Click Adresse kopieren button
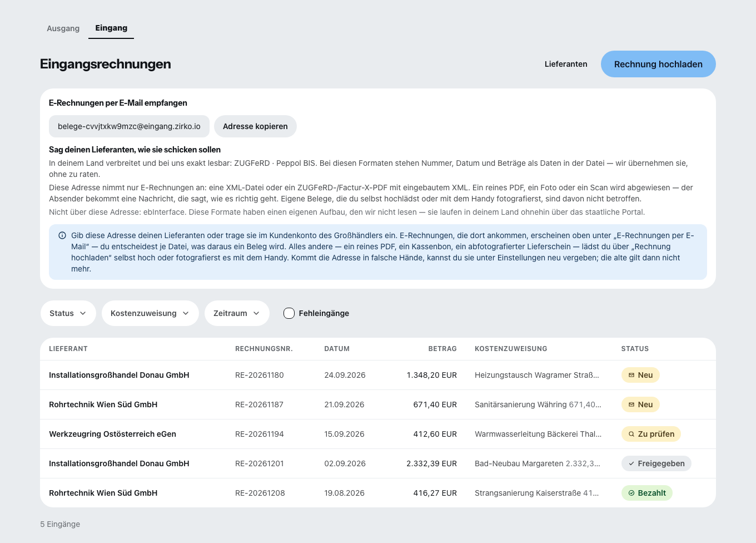 [255, 126]
